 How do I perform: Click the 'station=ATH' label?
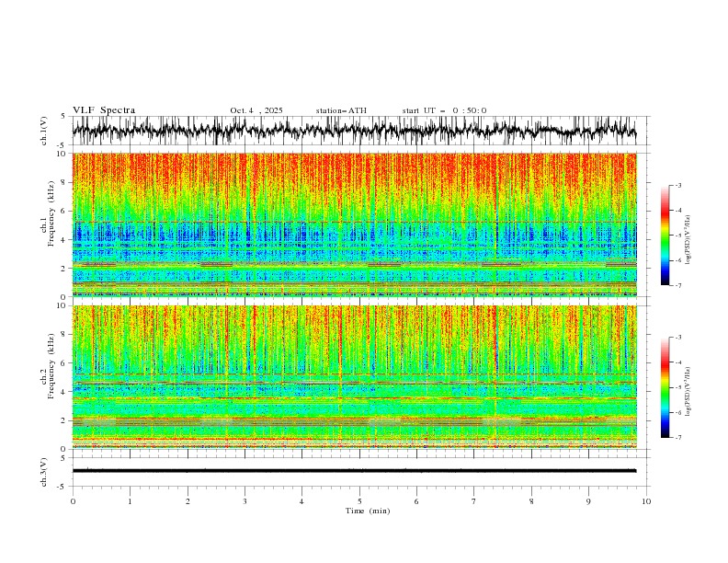341,110
